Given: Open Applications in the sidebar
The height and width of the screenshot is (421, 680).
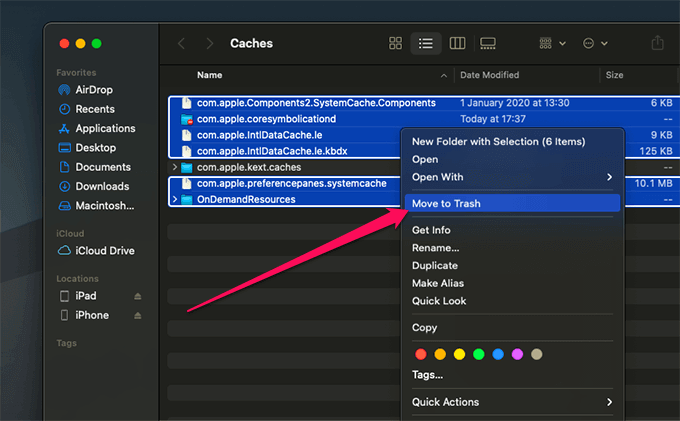Looking at the screenshot, I should tap(97, 128).
